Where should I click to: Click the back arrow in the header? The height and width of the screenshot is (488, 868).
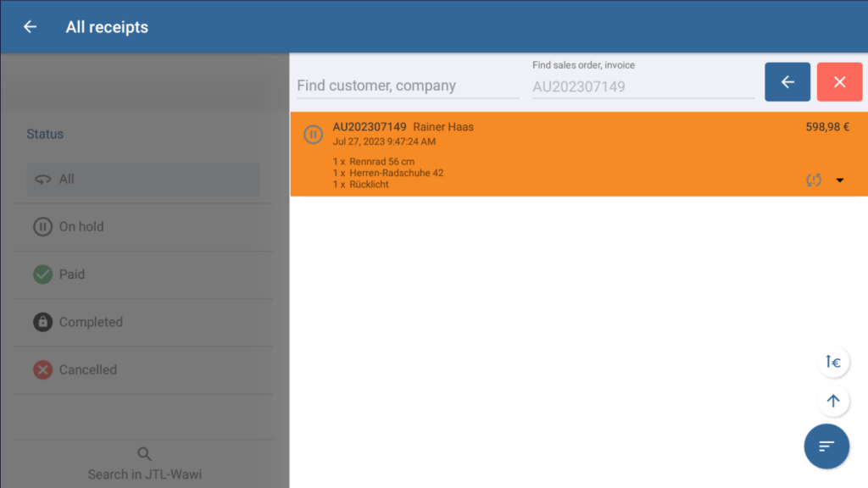30,27
